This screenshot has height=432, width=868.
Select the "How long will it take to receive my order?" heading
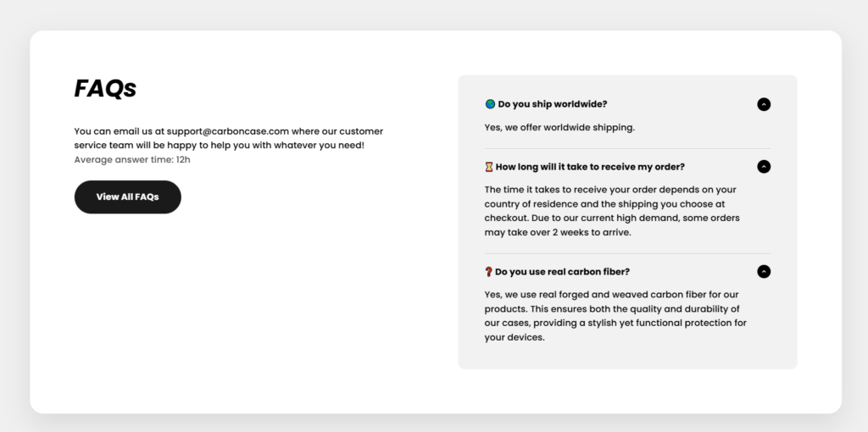(590, 167)
